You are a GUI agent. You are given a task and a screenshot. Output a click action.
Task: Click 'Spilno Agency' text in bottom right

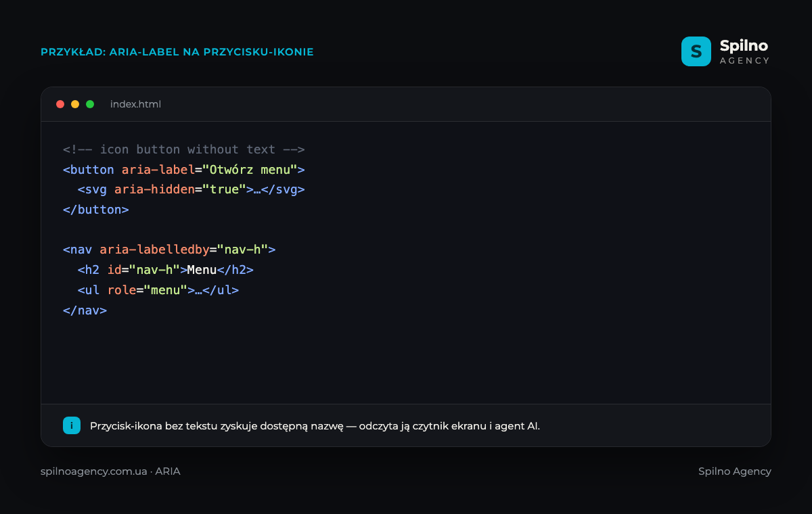click(735, 471)
